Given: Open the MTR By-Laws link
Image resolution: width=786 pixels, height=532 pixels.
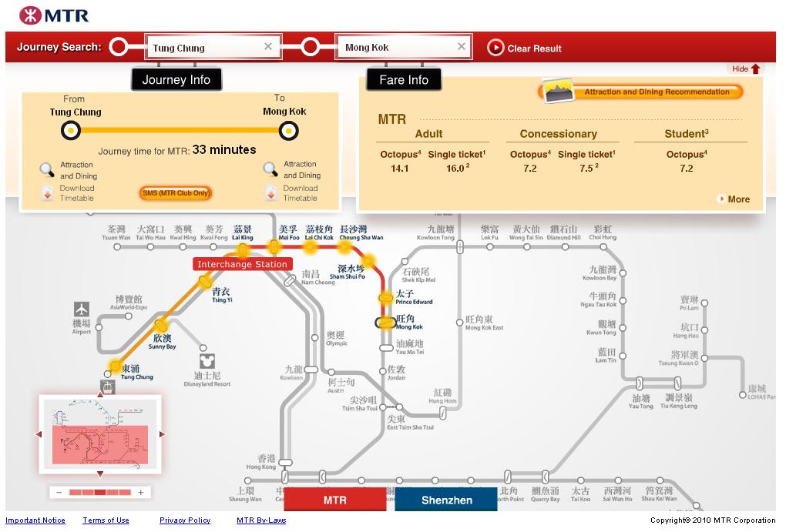Looking at the screenshot, I should click(261, 520).
